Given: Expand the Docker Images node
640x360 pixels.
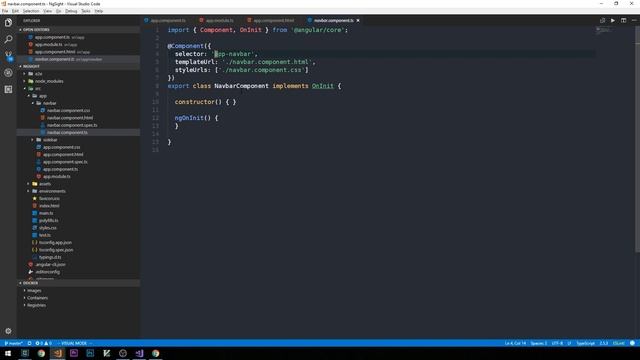Looking at the screenshot, I should 78,291.
